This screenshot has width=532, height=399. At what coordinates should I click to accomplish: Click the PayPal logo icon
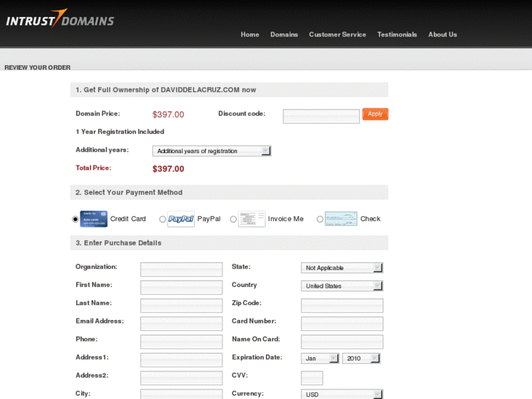pyautogui.click(x=181, y=219)
